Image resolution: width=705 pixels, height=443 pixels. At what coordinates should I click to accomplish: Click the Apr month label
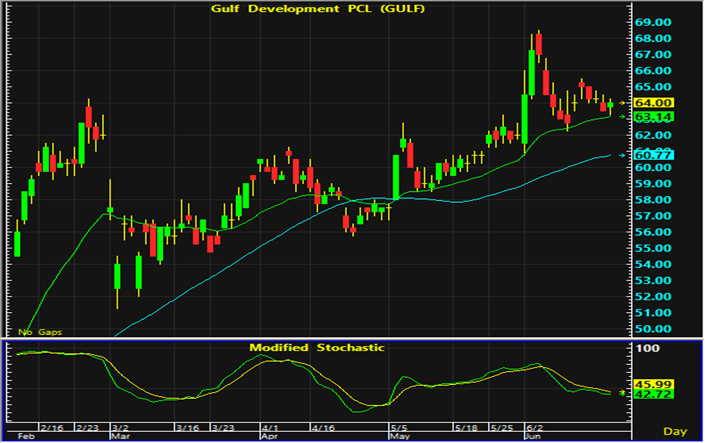pyautogui.click(x=269, y=436)
